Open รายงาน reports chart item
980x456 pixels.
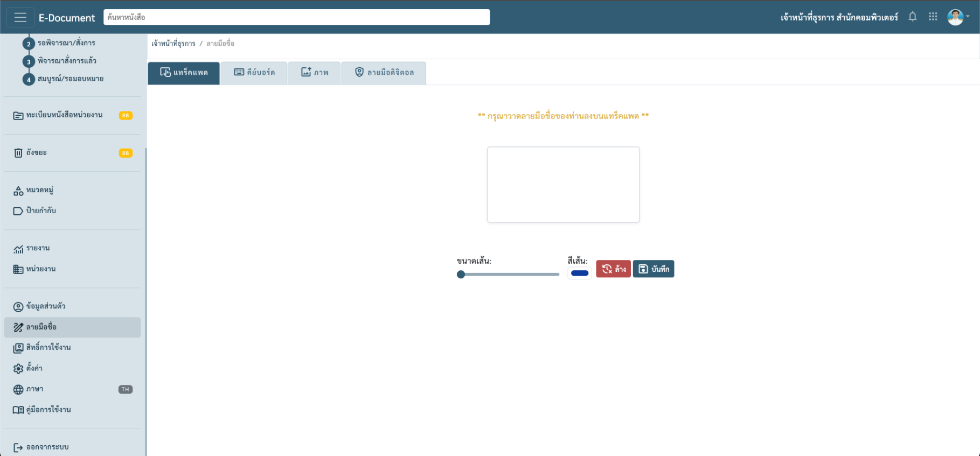pos(38,248)
